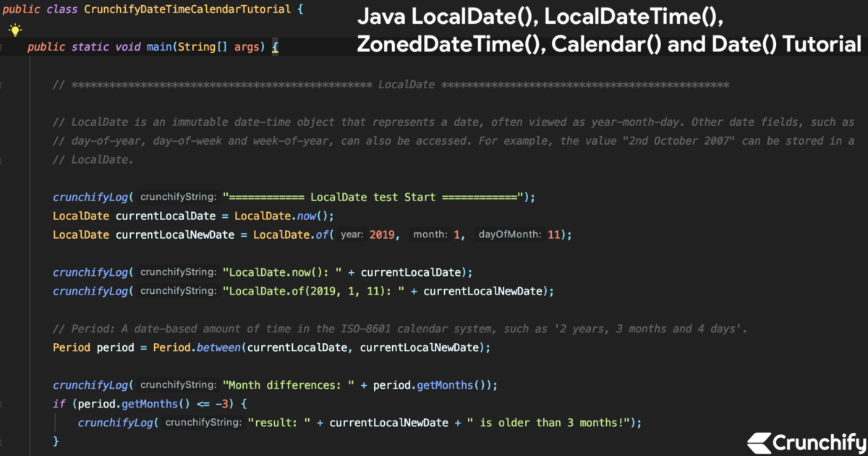The image size is (868, 456).
Task: Click crunchifyString hint on the result line
Action: tap(203, 422)
